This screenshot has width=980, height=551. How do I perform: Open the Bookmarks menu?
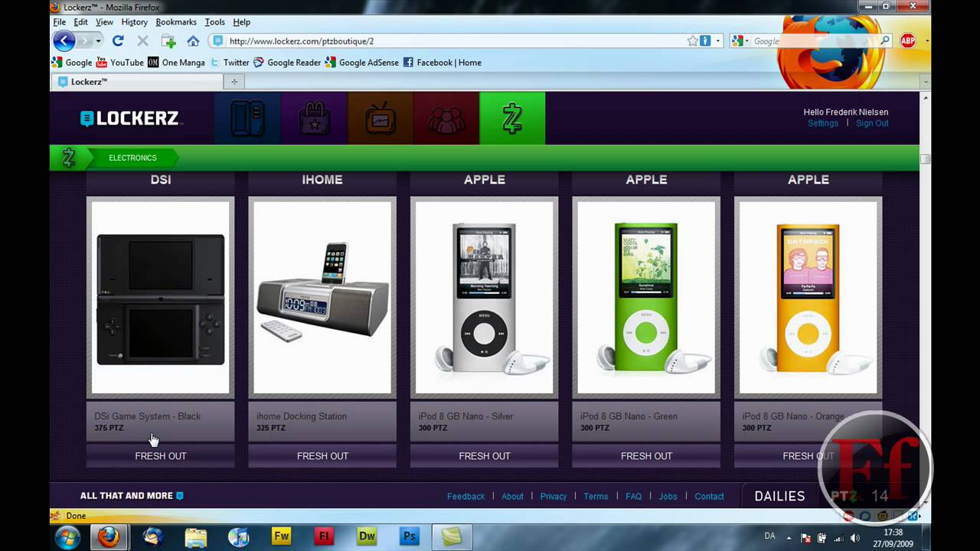pyautogui.click(x=176, y=22)
